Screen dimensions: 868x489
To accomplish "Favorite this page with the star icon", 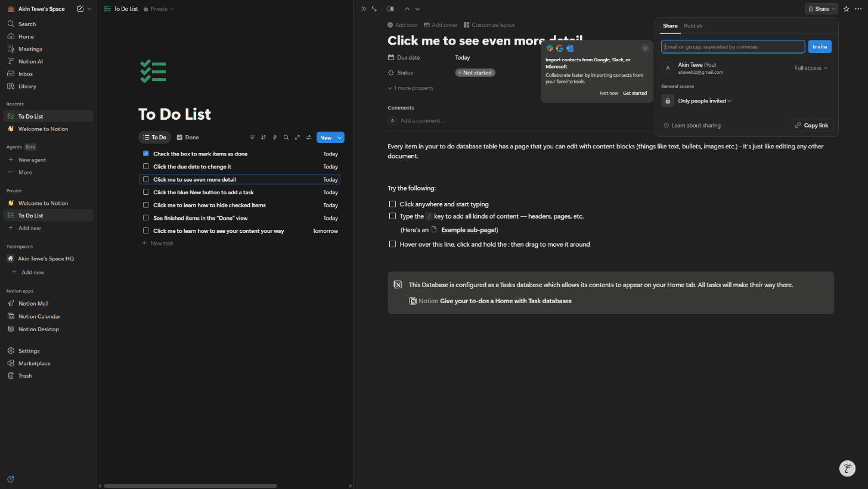I will point(846,8).
